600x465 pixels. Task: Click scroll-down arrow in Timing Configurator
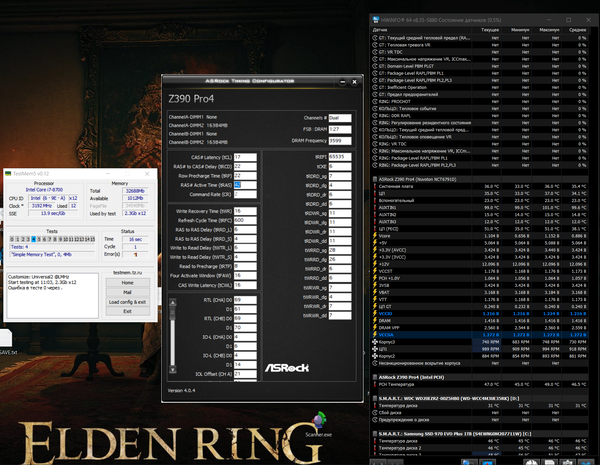[173, 370]
